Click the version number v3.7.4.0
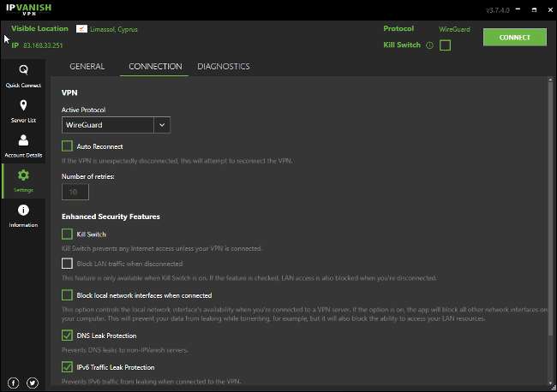Image resolution: width=557 pixels, height=392 pixels. pos(498,10)
